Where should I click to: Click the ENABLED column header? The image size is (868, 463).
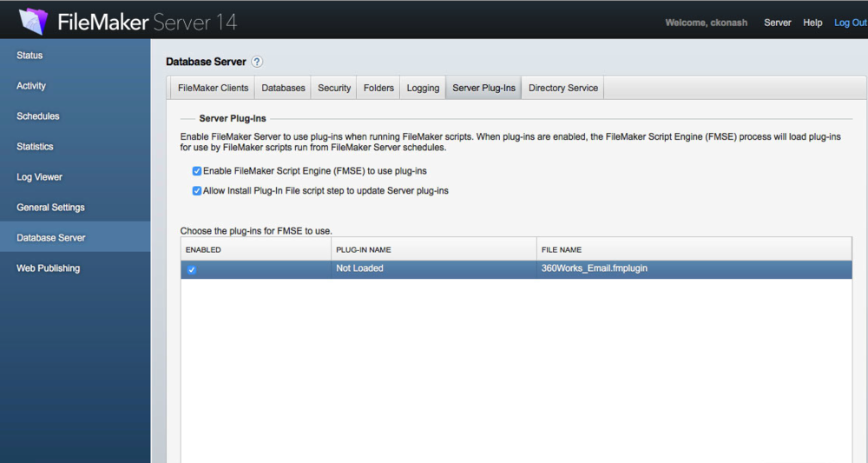pyautogui.click(x=256, y=250)
